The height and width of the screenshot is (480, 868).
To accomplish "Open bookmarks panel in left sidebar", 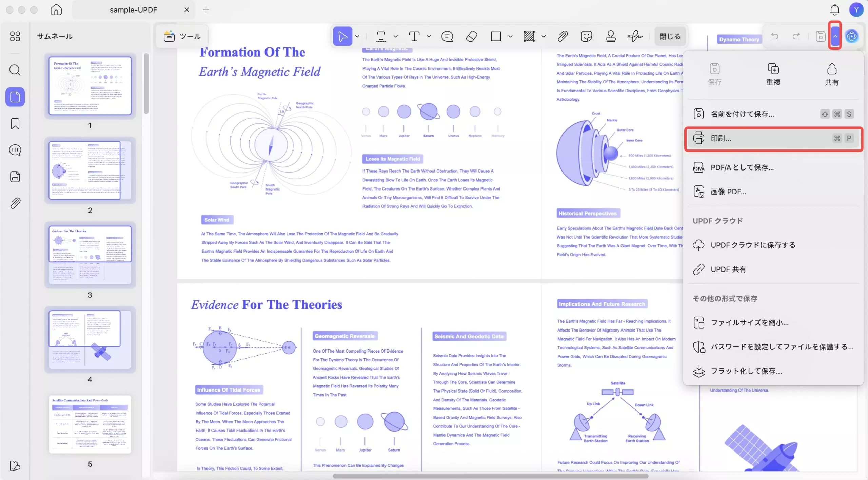I will point(15,124).
